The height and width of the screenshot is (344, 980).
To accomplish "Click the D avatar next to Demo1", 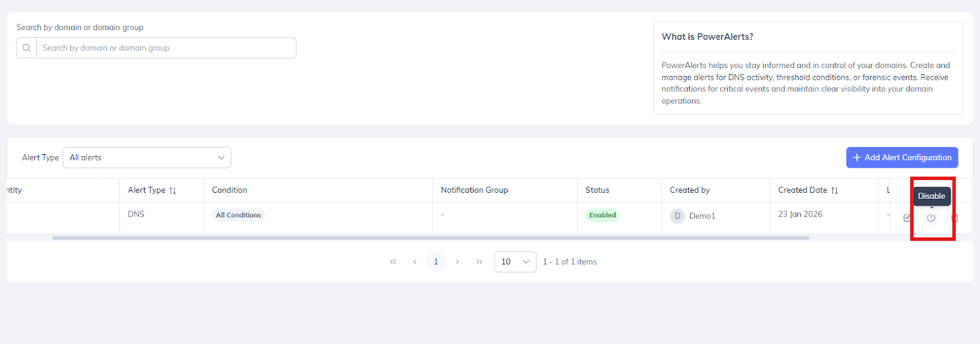I will click(x=677, y=216).
